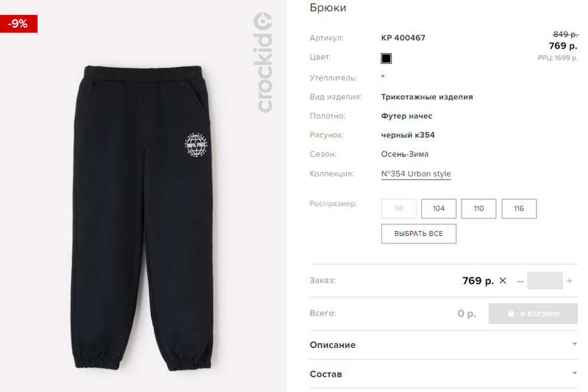Viewport: 588px width, 392px height.
Task: Click the Описание dropdown arrow
Action: coord(575,344)
